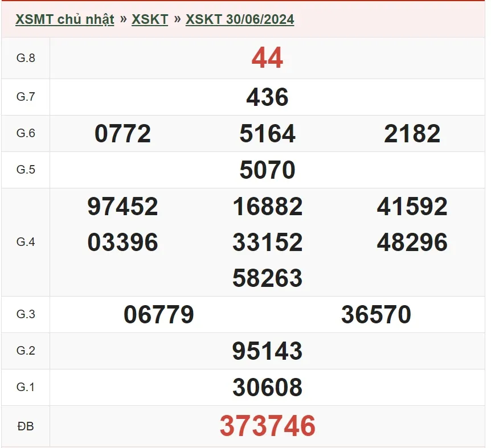Select the G.8 prize number 44
The height and width of the screenshot is (448, 491).
coord(267,58)
